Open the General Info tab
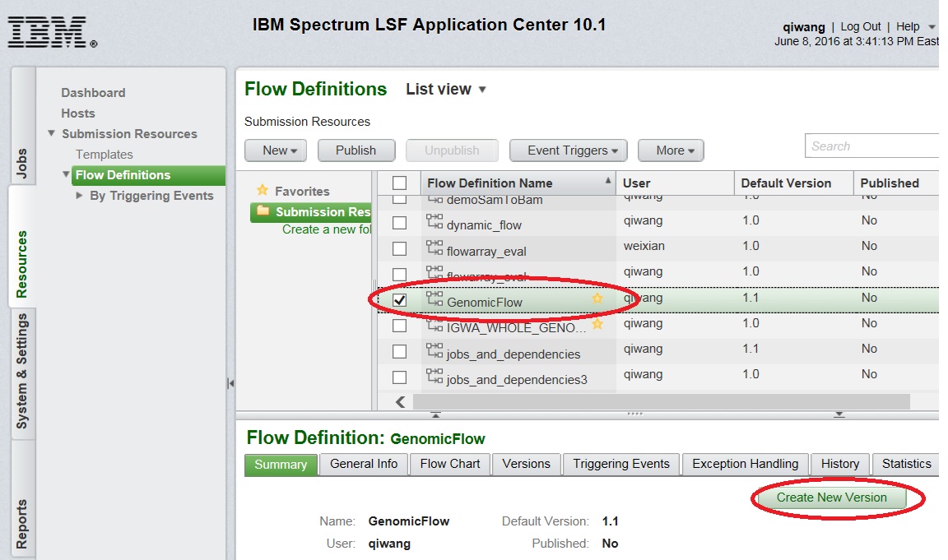 click(x=364, y=464)
